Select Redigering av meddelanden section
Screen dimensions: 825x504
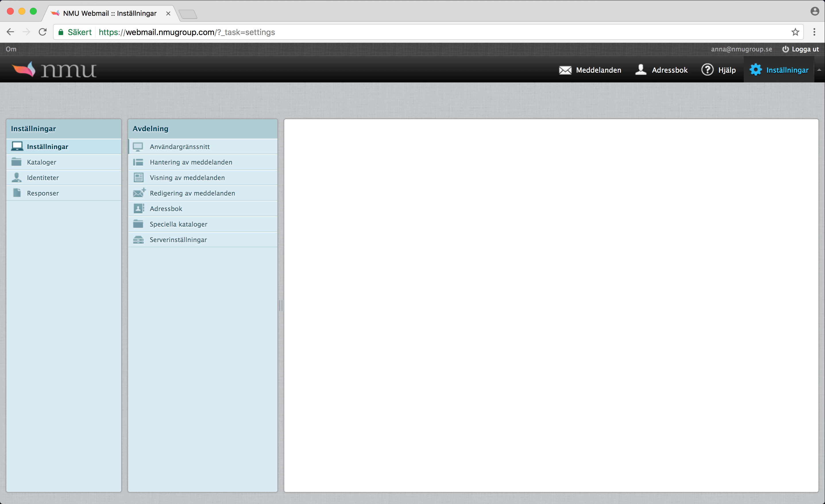tap(202, 193)
